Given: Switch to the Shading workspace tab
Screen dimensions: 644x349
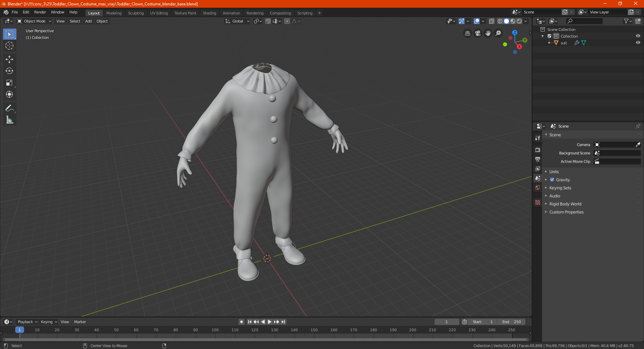Looking at the screenshot, I should click(209, 13).
